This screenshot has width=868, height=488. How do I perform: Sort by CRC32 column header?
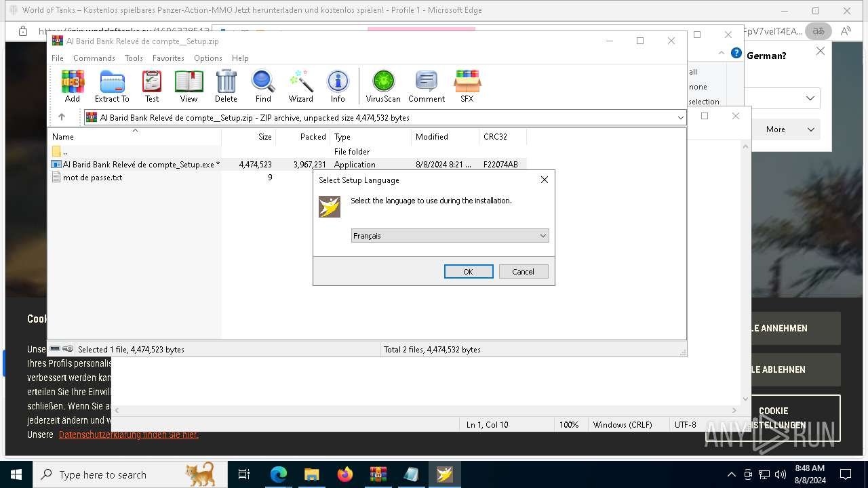[503, 136]
